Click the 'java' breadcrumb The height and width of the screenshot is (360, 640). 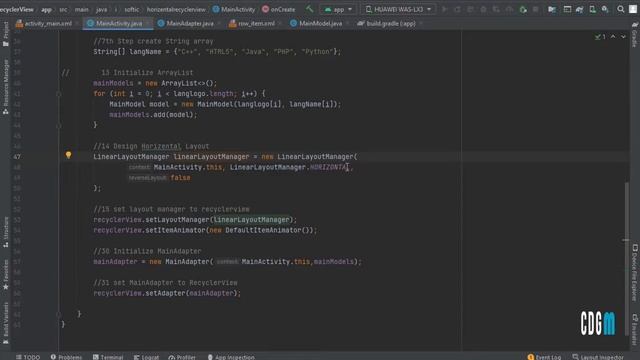pyautogui.click(x=101, y=9)
